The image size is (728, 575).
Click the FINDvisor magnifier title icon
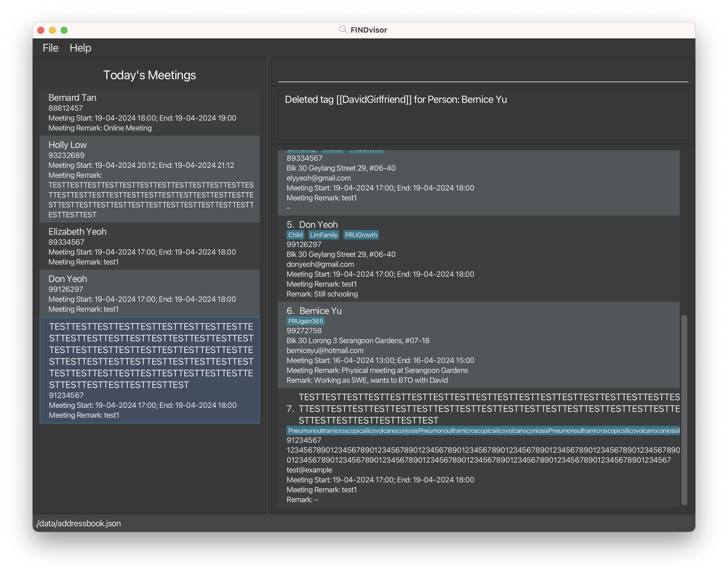coord(343,30)
